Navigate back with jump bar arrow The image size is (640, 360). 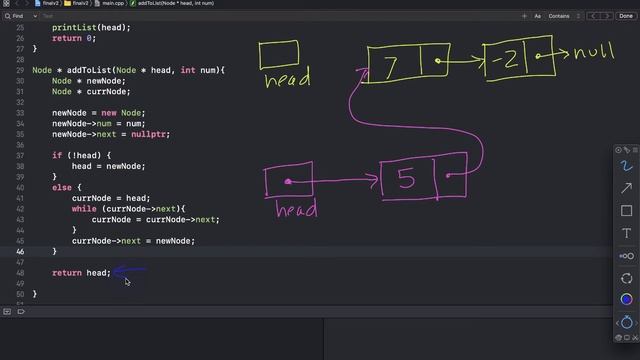[x=17, y=3]
